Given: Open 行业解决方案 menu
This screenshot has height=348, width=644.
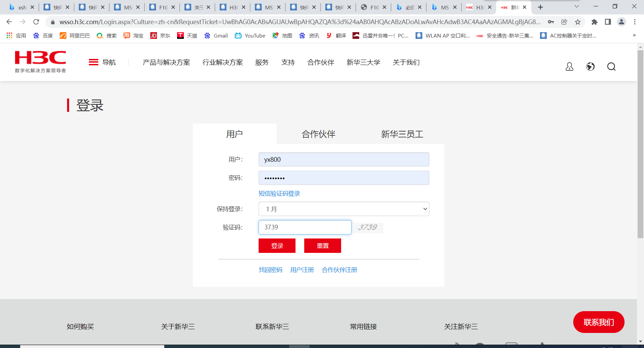Looking at the screenshot, I should [x=223, y=62].
